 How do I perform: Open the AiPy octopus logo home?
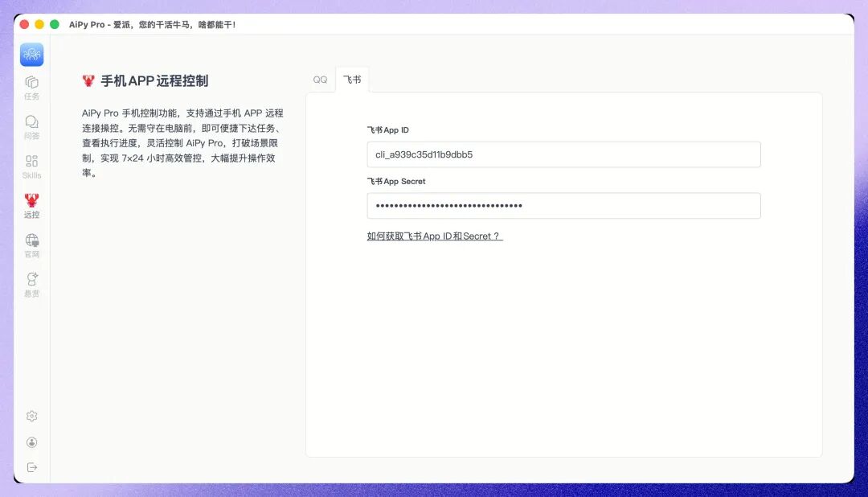[31, 55]
